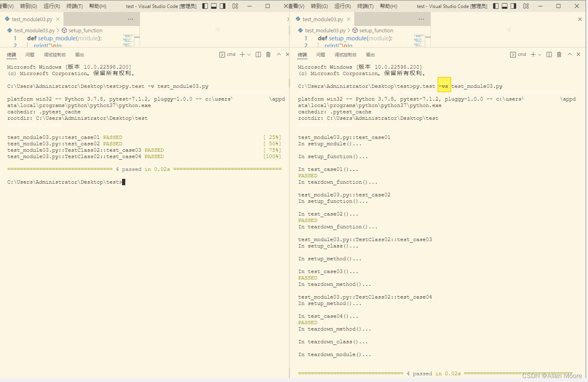Create new terminal with plus in left window

242,55
